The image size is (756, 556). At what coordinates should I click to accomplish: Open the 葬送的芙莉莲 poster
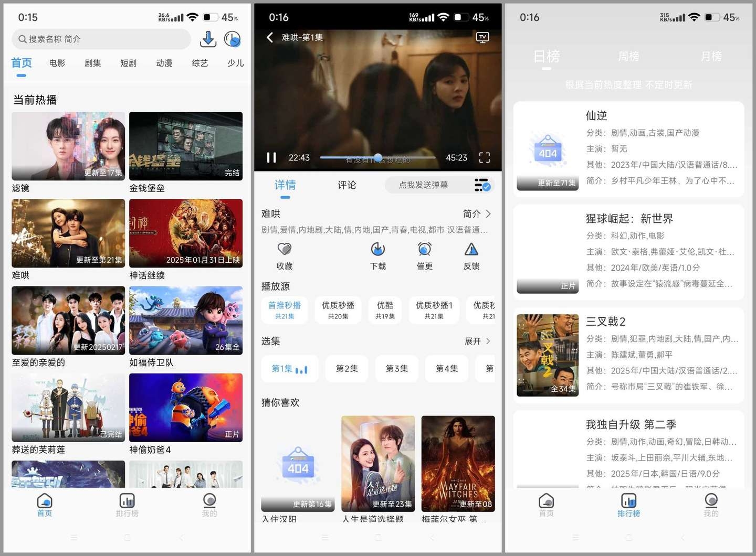click(68, 408)
